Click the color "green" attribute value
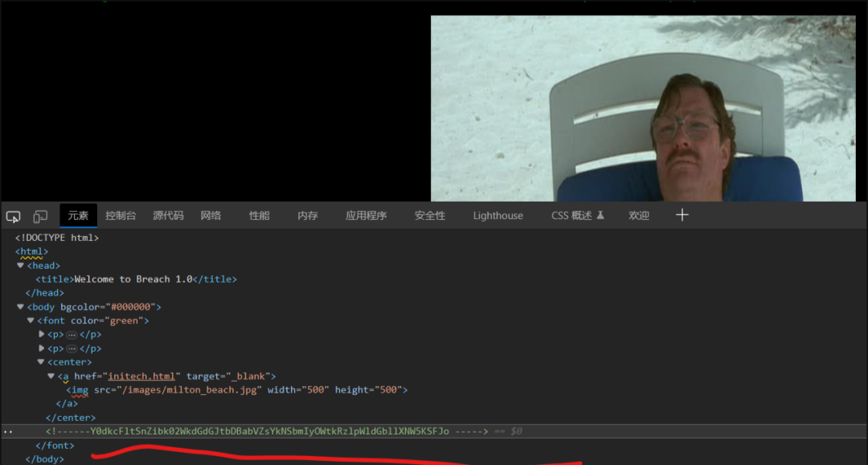 coord(122,320)
